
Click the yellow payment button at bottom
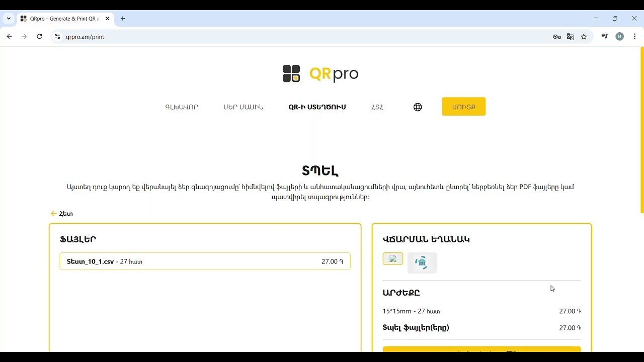coord(481,349)
